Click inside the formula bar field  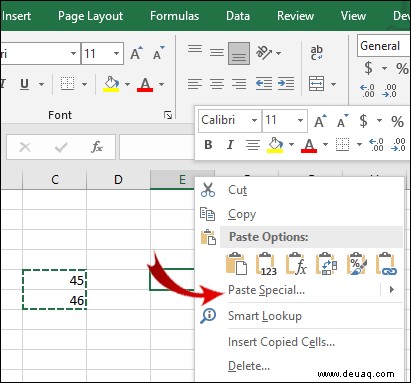tap(157, 147)
